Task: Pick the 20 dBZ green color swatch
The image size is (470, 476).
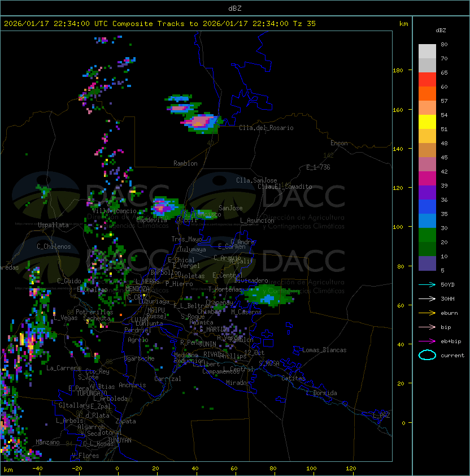Action: pyautogui.click(x=427, y=249)
